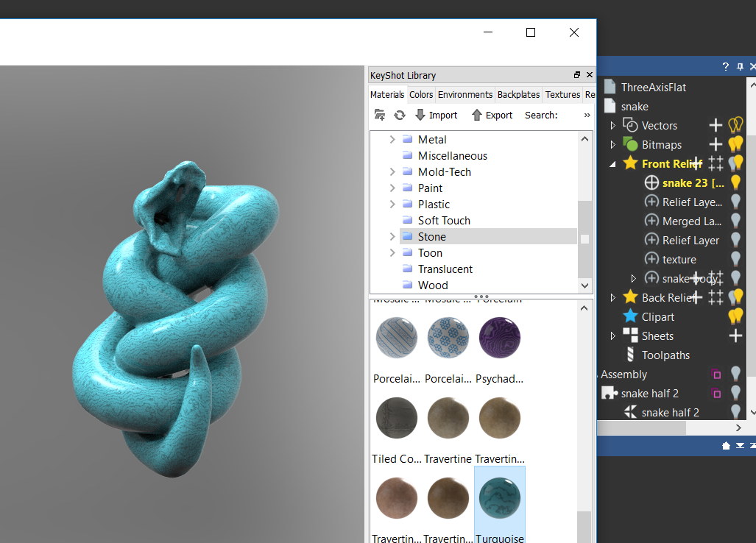Image resolution: width=756 pixels, height=543 pixels.
Task: Toggle texture layer visibility bulb
Action: pos(735,259)
